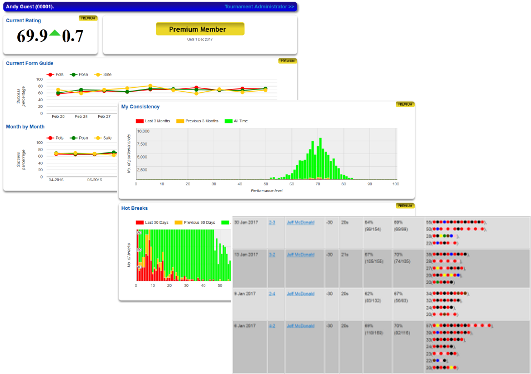Click the Current Rating heading
Viewport: 531px width, 374px height.
click(x=23, y=20)
